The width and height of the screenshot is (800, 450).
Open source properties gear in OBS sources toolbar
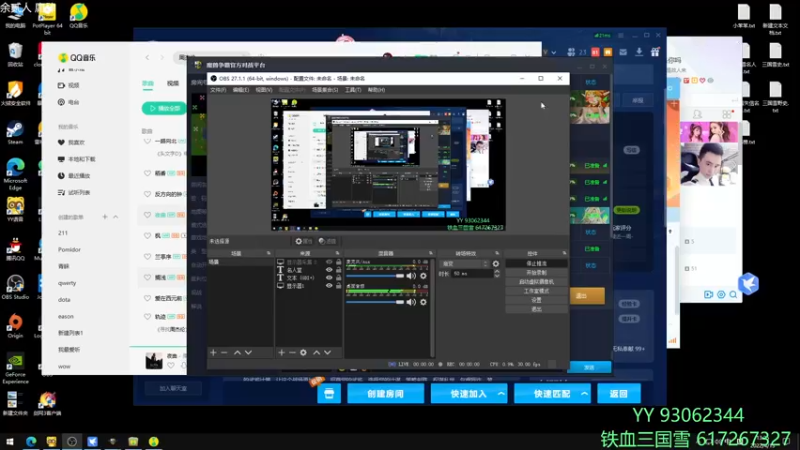pyautogui.click(x=303, y=353)
